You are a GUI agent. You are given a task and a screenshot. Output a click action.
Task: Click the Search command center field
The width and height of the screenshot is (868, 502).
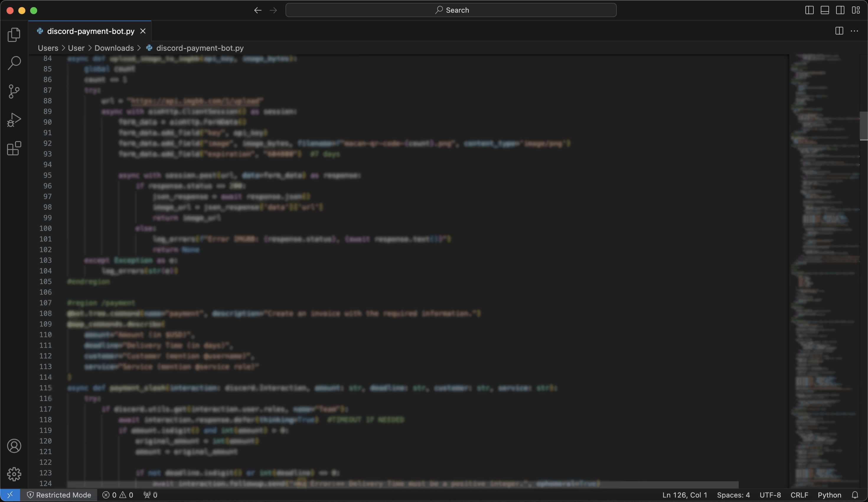[x=451, y=10]
